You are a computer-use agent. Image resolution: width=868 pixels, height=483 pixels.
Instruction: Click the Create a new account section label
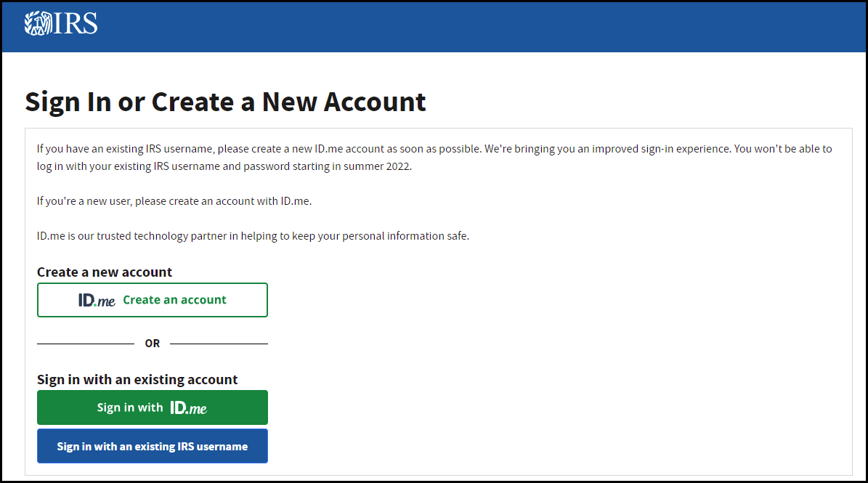105,272
